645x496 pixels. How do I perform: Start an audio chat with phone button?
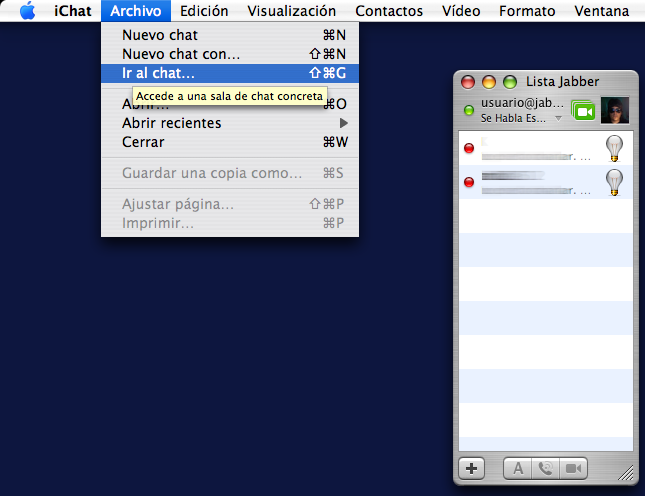[545, 468]
